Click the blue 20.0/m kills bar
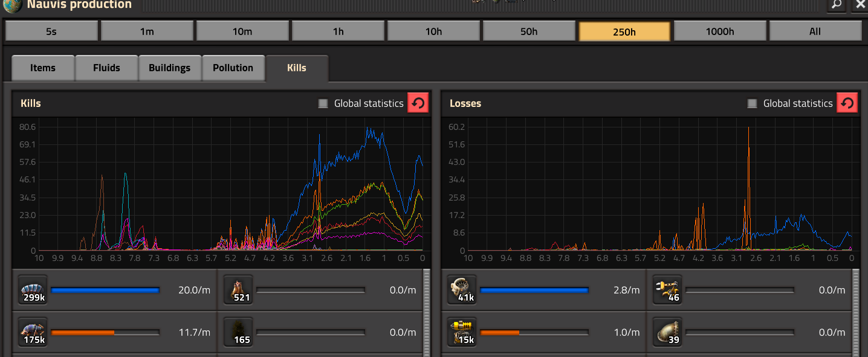 click(105, 291)
